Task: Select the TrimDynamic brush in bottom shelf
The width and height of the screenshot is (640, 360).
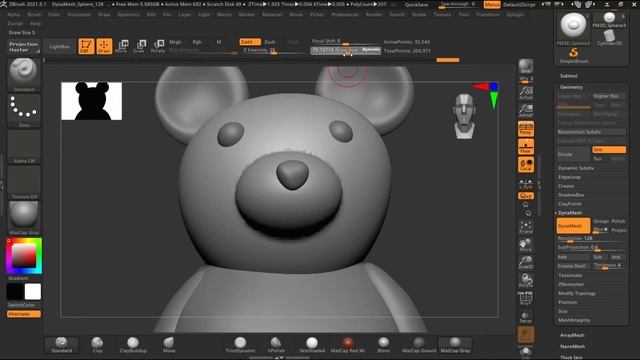Action: click(x=240, y=345)
